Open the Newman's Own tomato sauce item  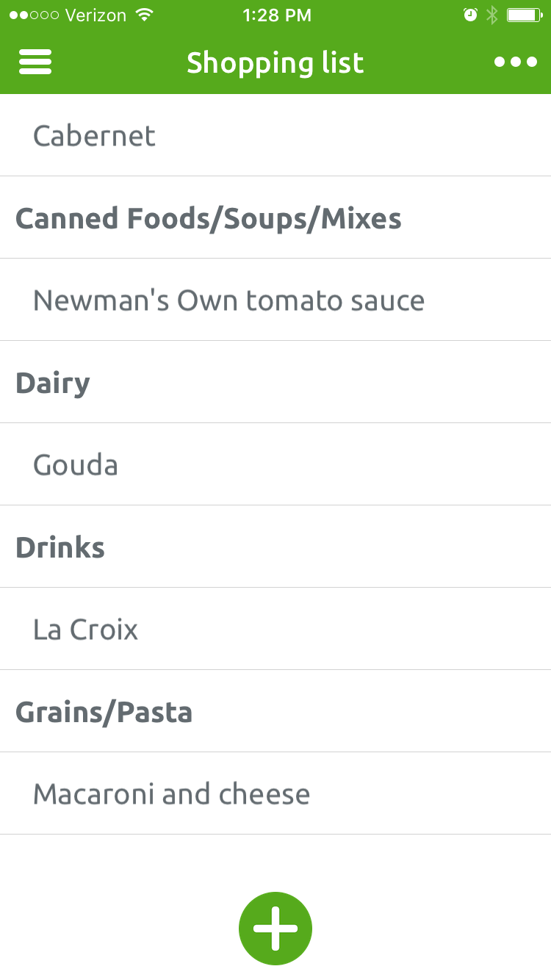coord(275,300)
